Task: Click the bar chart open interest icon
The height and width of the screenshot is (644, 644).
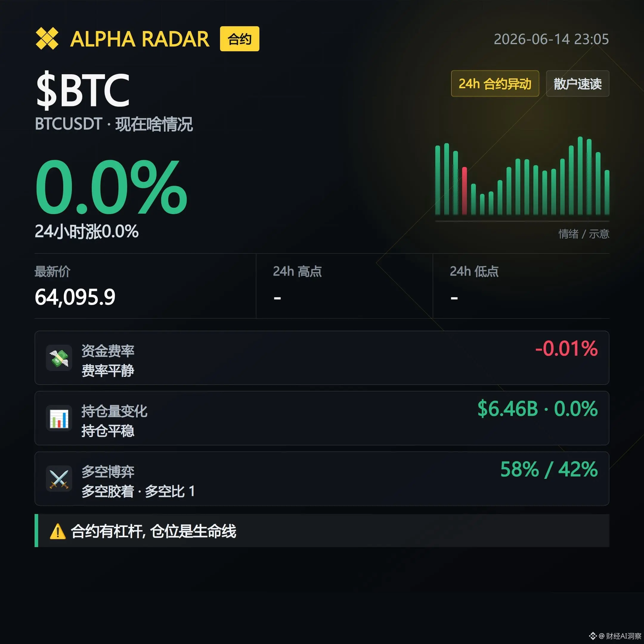Action: [59, 418]
